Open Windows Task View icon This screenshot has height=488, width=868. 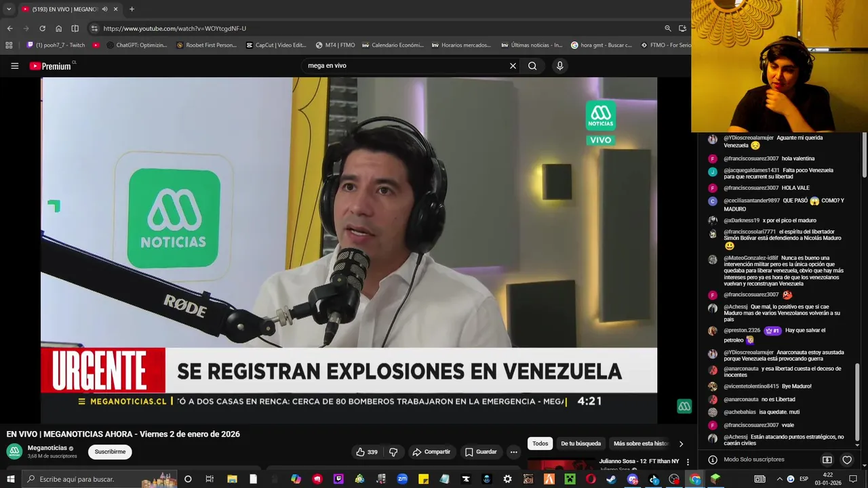(x=210, y=479)
